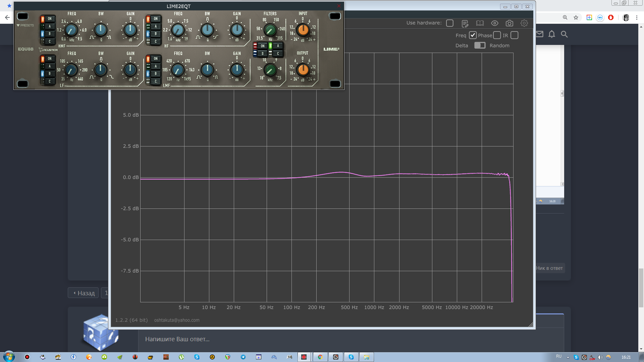Open forum messages envelope icon
Screen dimensions: 644x362
point(539,34)
